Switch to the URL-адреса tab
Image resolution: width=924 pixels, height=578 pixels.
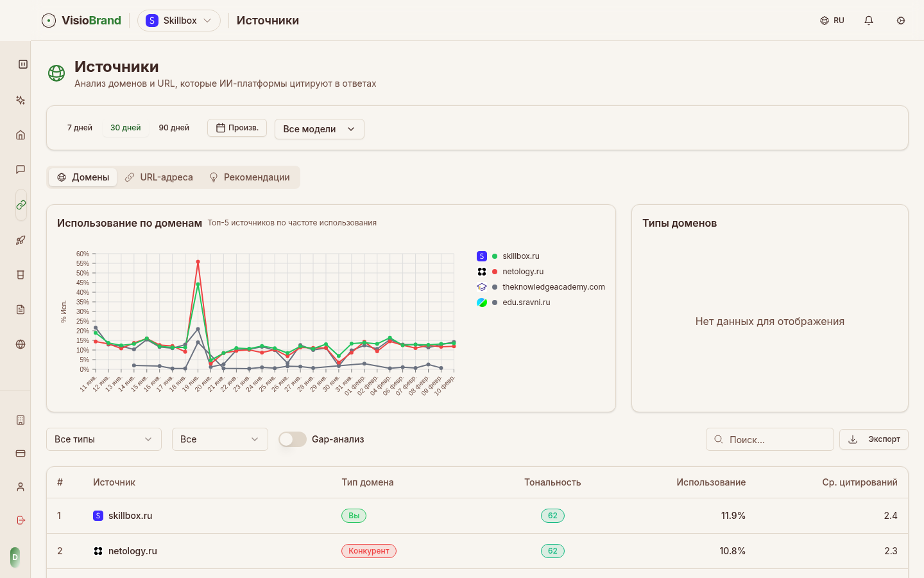[x=159, y=177]
